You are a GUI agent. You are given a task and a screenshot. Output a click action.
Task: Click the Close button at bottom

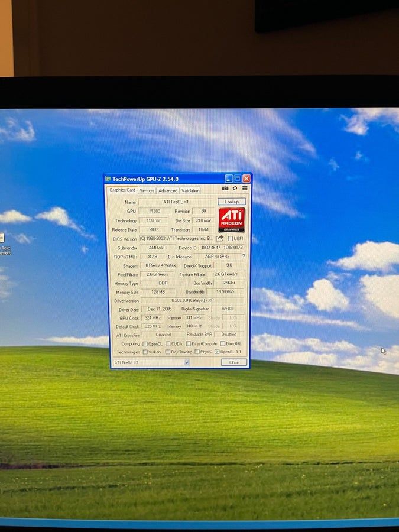pyautogui.click(x=233, y=362)
